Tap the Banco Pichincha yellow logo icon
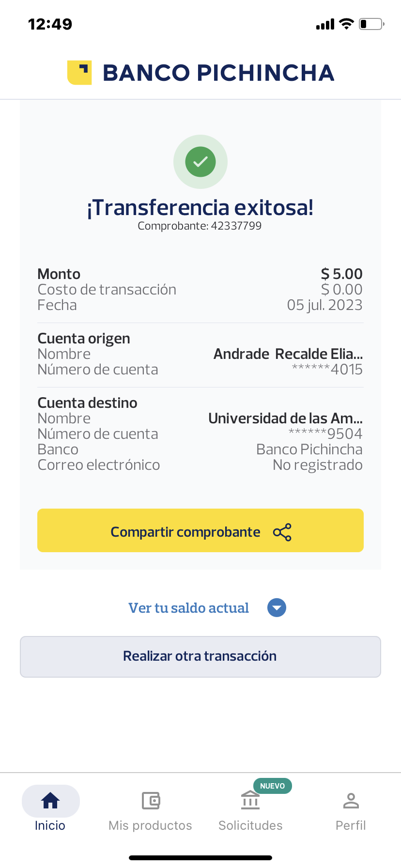Viewport: 401px width, 868px height. 79,73
